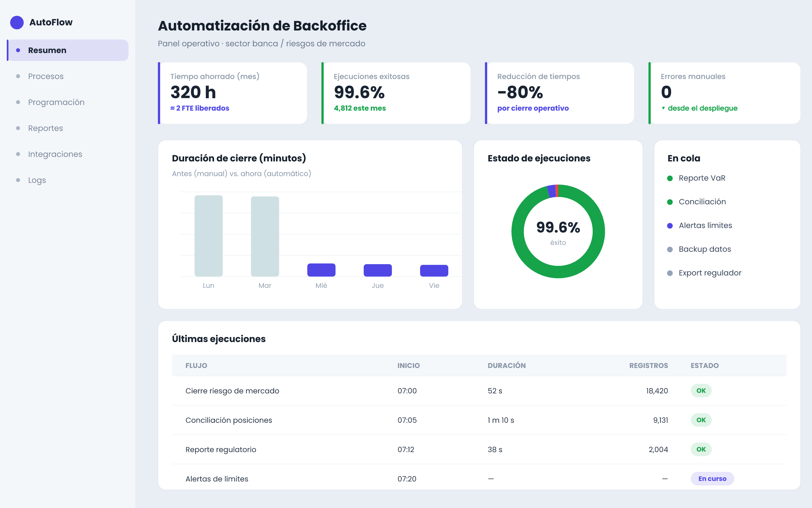
Task: Click the gray dot next to Backup datos
Action: pos(670,249)
